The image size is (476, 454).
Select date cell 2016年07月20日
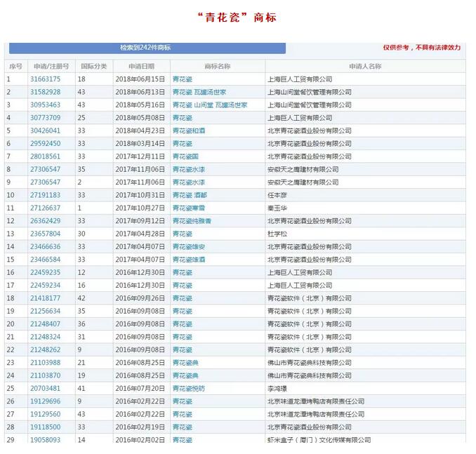(x=140, y=389)
